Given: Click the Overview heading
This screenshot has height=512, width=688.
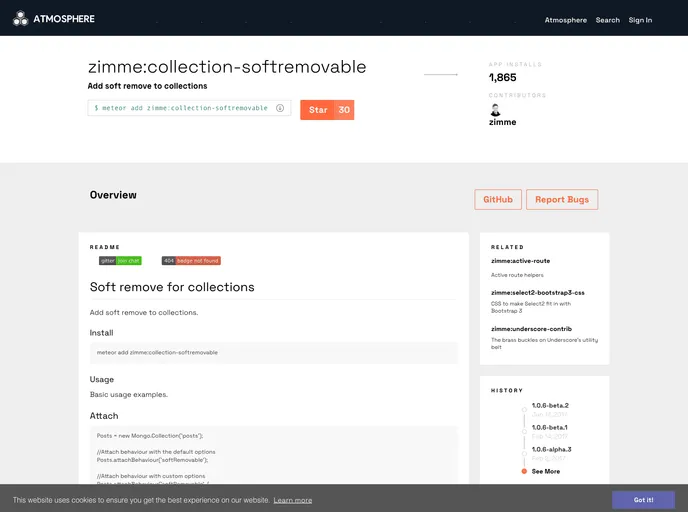Looking at the screenshot, I should coord(113,195).
